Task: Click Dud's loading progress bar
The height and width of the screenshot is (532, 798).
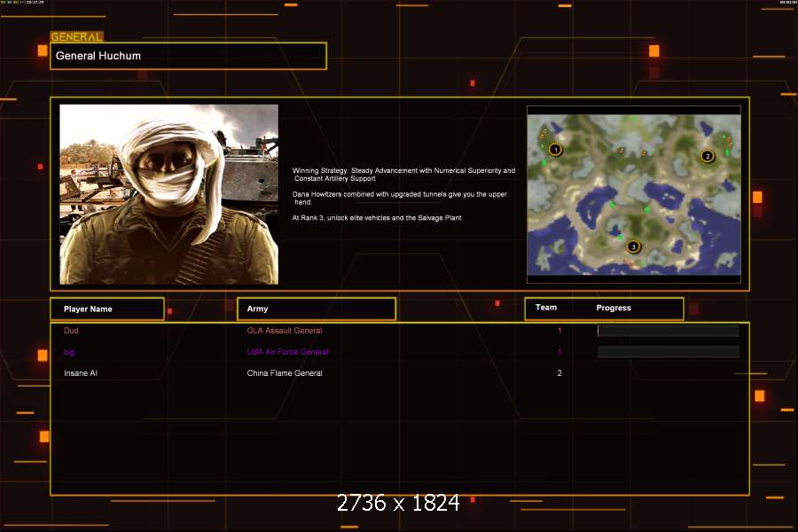Action: (x=668, y=331)
